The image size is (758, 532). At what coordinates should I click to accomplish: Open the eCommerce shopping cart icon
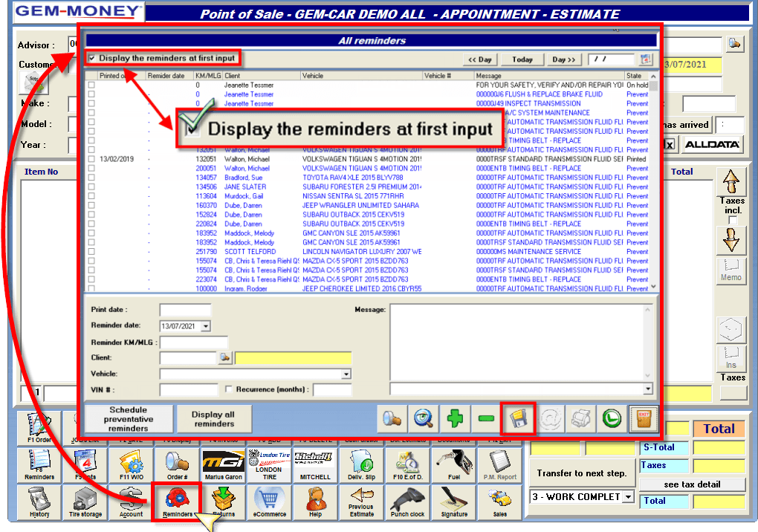click(x=269, y=502)
